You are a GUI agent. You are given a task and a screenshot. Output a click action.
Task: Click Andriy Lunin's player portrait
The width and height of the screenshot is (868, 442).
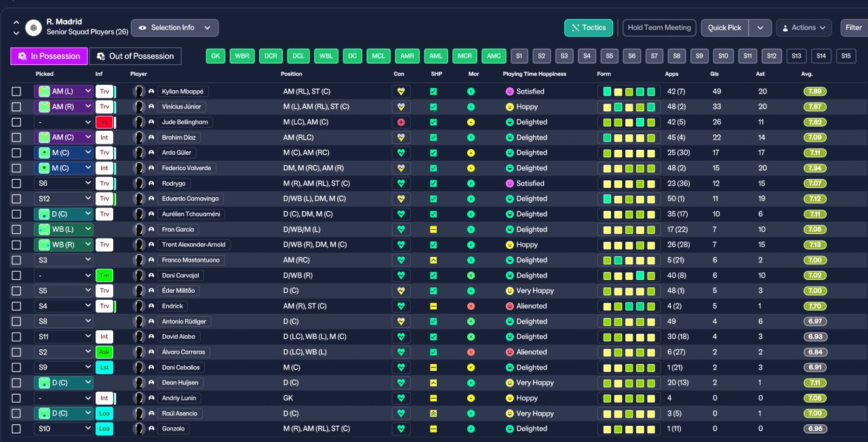139,399
